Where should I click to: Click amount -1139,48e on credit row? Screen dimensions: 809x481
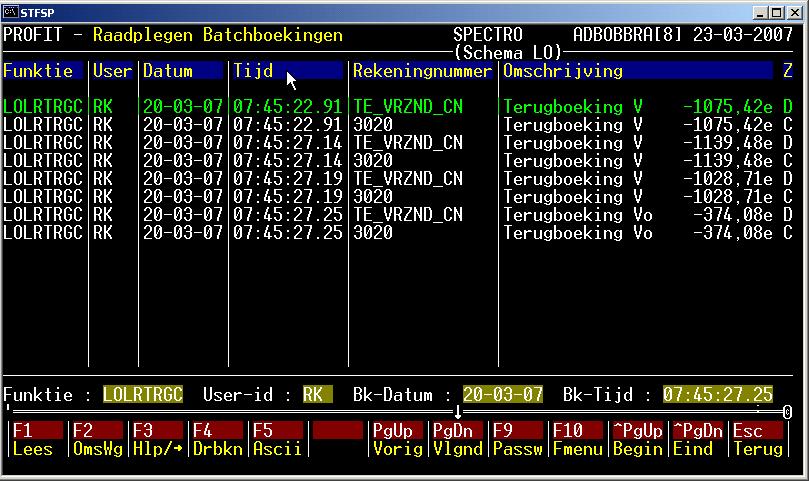coord(727,161)
